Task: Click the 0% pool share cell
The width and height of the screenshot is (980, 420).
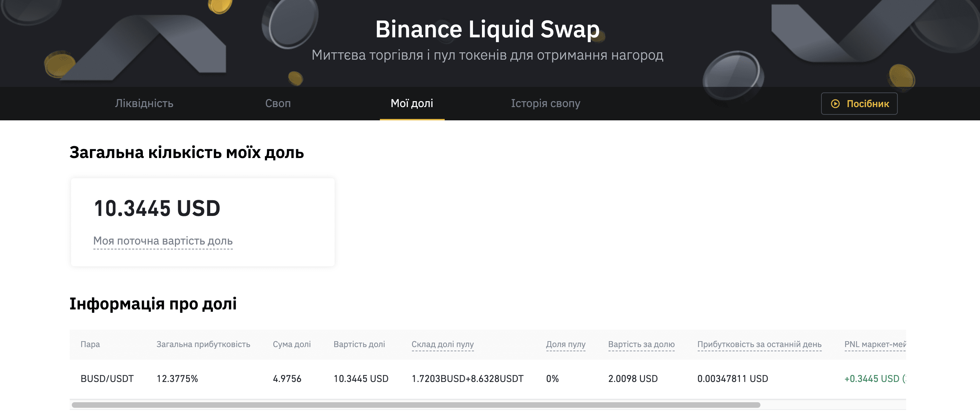Action: (552, 378)
